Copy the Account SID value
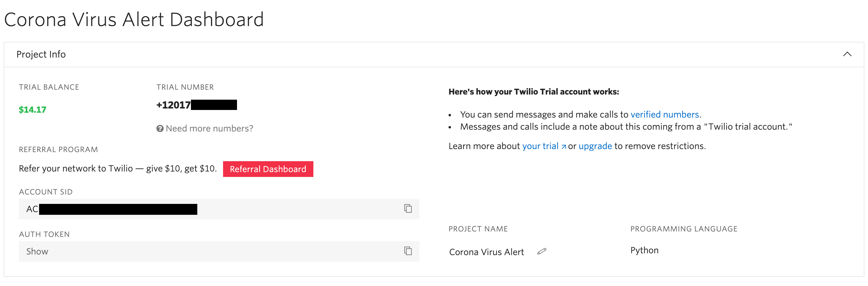Screen dimensions: 868x286 click(408, 208)
